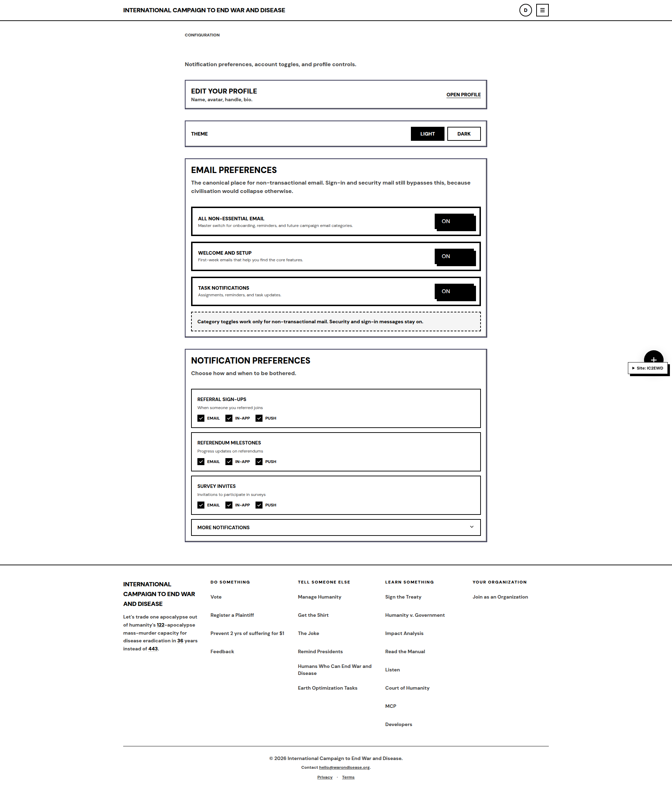Expand the More Notifications section

[336, 527]
